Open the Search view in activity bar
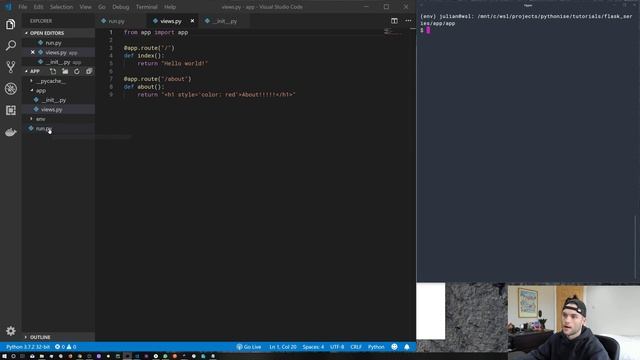Viewport: 640px width, 360px height. [x=11, y=45]
